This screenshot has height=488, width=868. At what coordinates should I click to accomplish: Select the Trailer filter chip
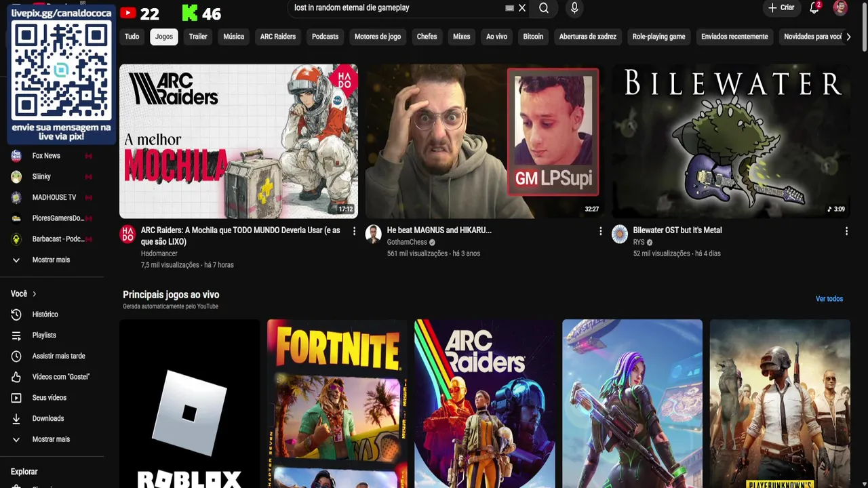198,37
